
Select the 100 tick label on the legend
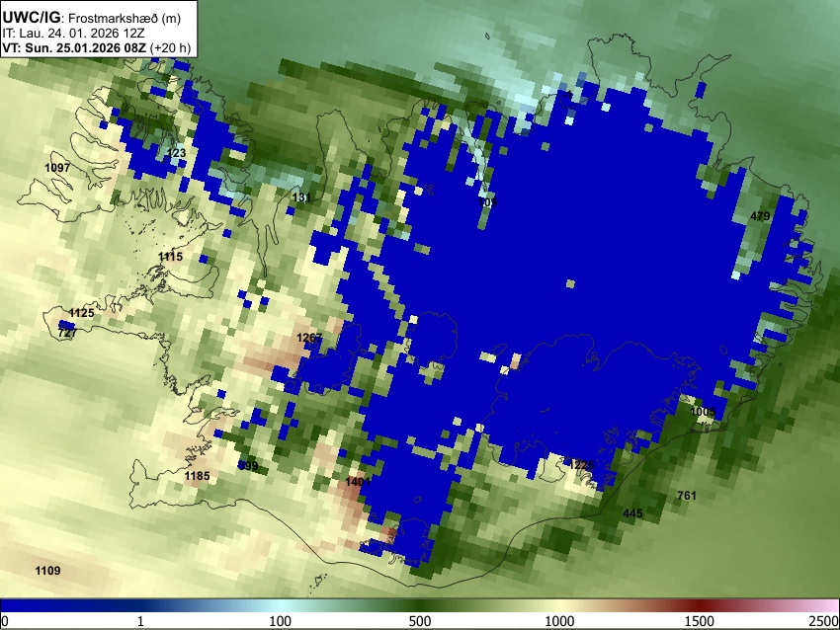click(281, 621)
